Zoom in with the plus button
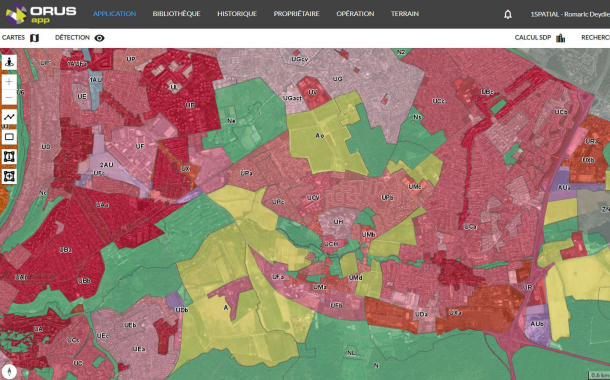This screenshot has height=380, width=610. point(9,82)
